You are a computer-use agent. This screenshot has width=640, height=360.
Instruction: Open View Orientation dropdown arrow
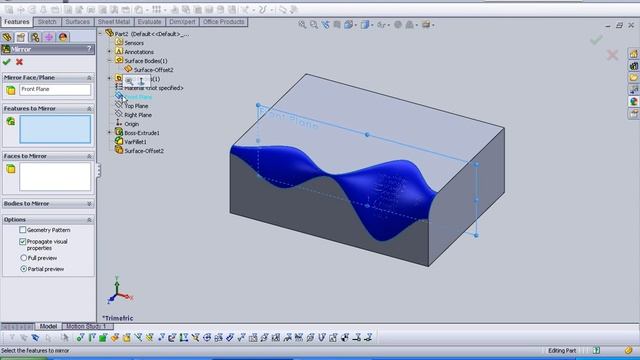[x=356, y=25]
